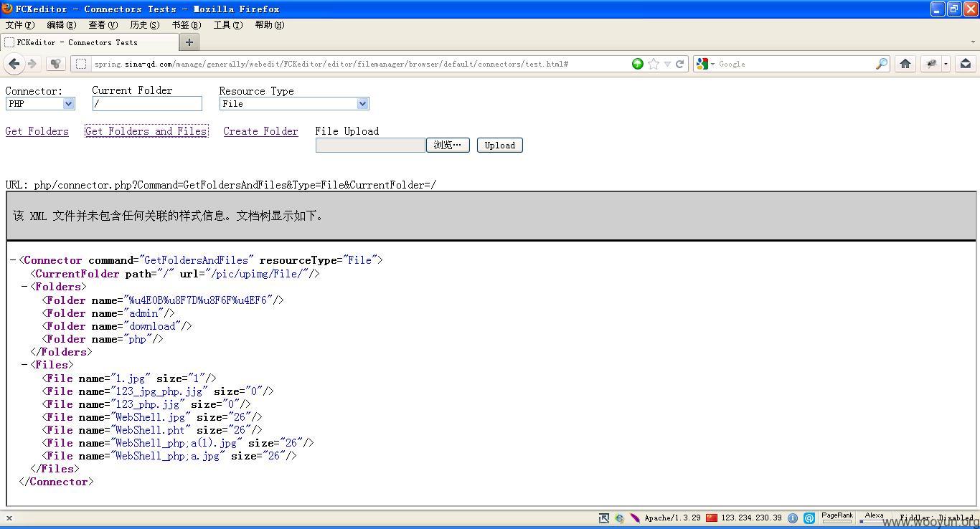
Task: Click the grey toolbar button left of the address bar
Action: pyautogui.click(x=56, y=64)
